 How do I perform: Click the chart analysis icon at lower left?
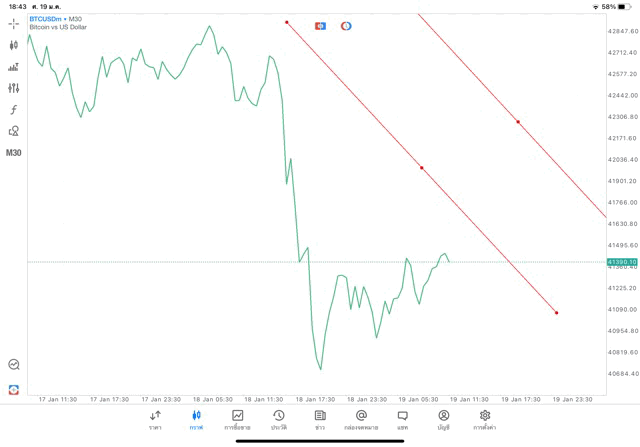pyautogui.click(x=14, y=365)
